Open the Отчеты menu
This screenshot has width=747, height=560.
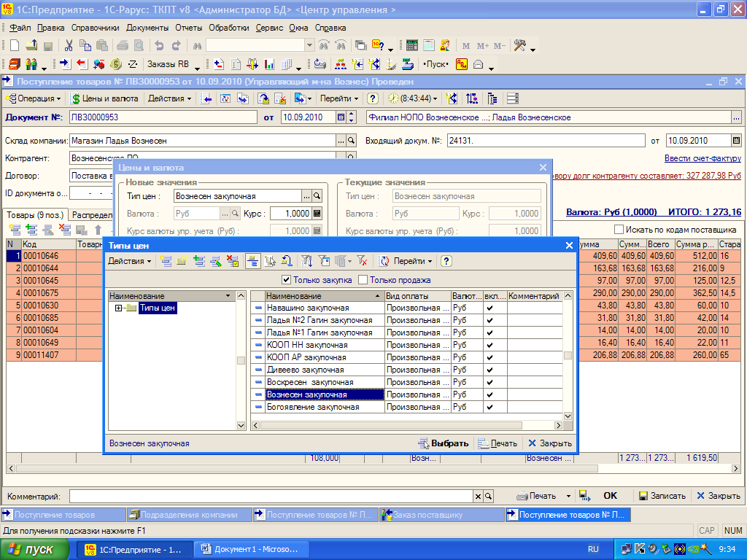(x=189, y=28)
